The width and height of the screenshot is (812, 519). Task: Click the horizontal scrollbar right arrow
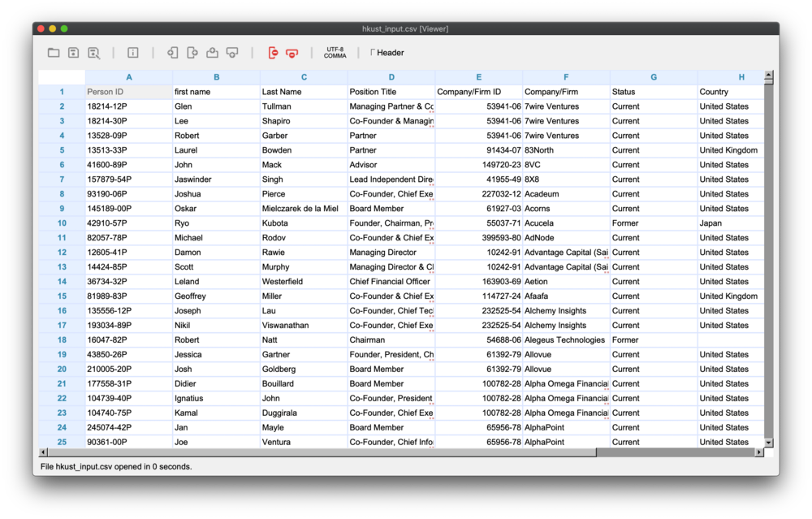point(759,452)
